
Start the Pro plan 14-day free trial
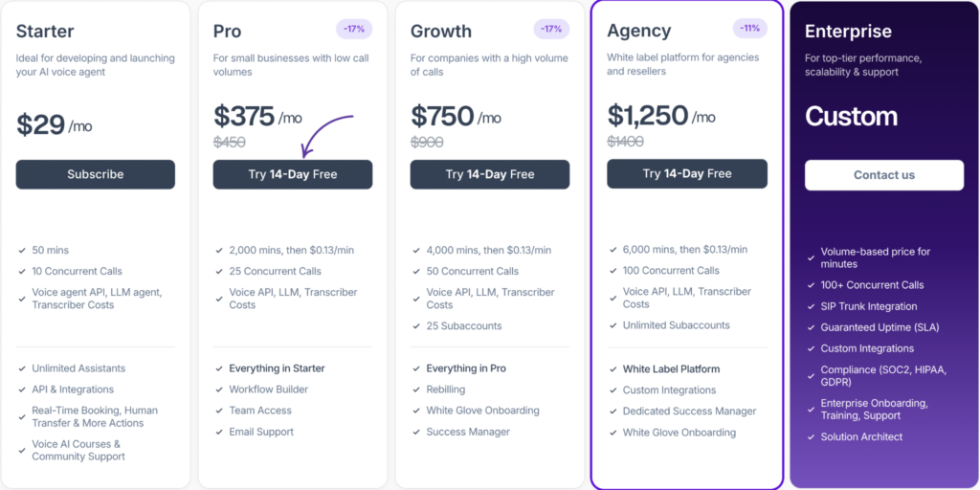click(x=293, y=174)
